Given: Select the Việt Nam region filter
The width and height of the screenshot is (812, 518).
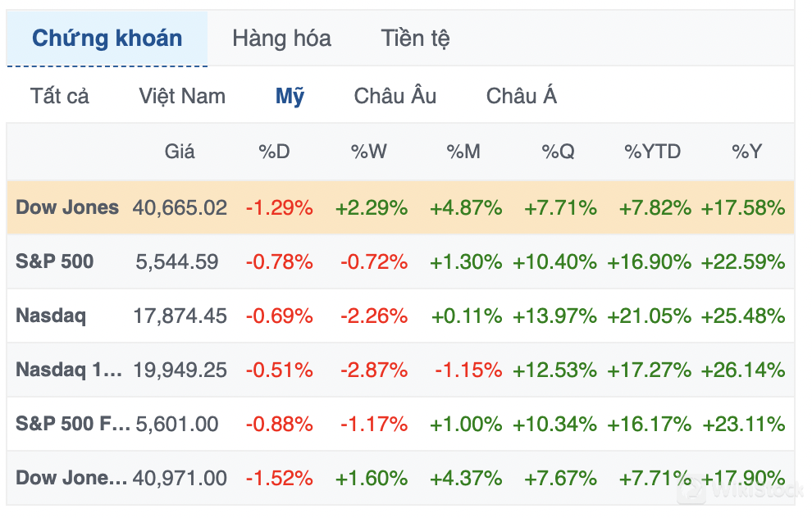Looking at the screenshot, I should (182, 97).
